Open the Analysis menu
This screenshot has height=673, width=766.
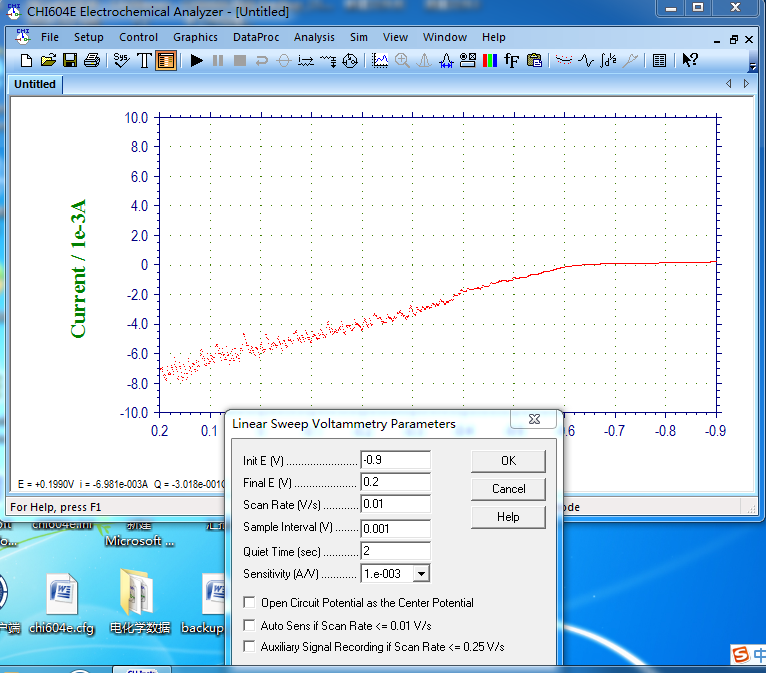[314, 37]
